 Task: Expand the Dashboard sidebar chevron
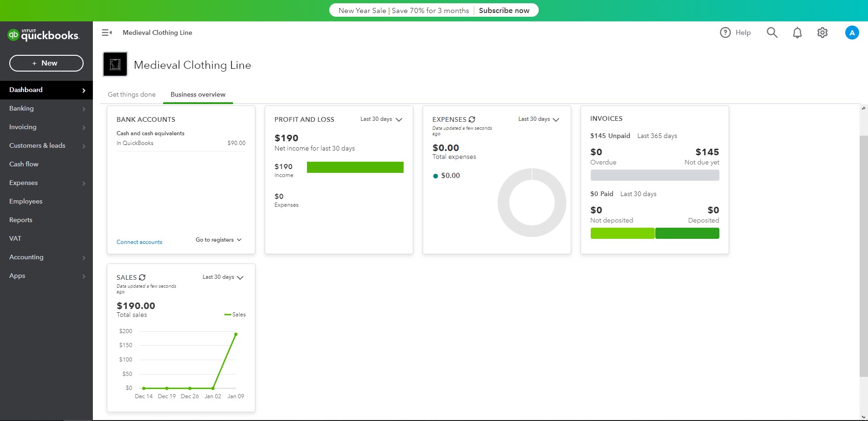pos(84,90)
